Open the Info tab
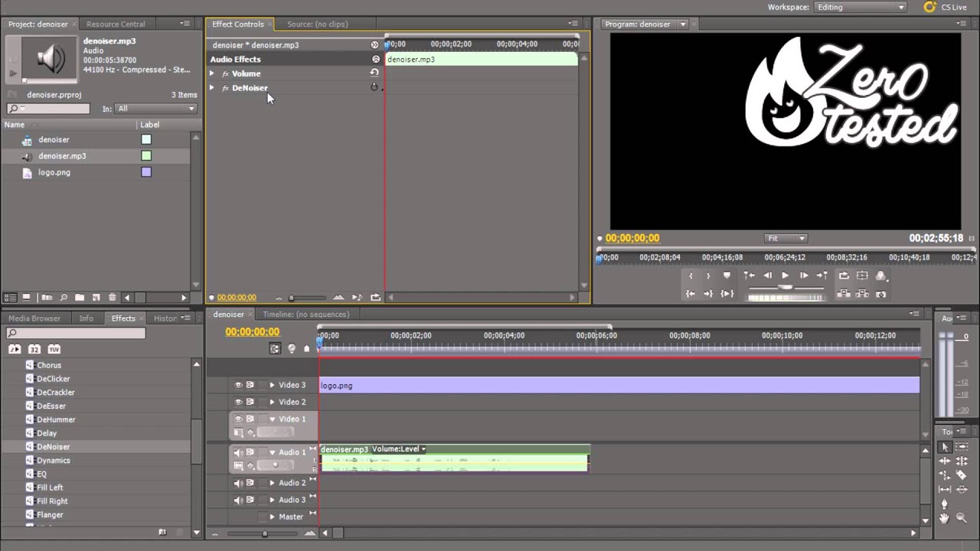Viewport: 980px width, 551px height. click(x=87, y=318)
